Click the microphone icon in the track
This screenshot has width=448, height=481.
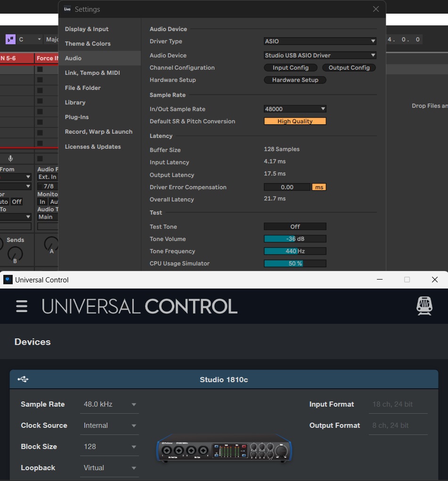10,159
